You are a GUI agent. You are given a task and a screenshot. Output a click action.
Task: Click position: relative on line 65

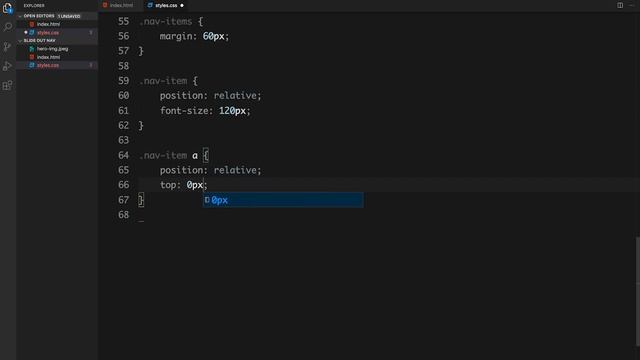(211, 170)
